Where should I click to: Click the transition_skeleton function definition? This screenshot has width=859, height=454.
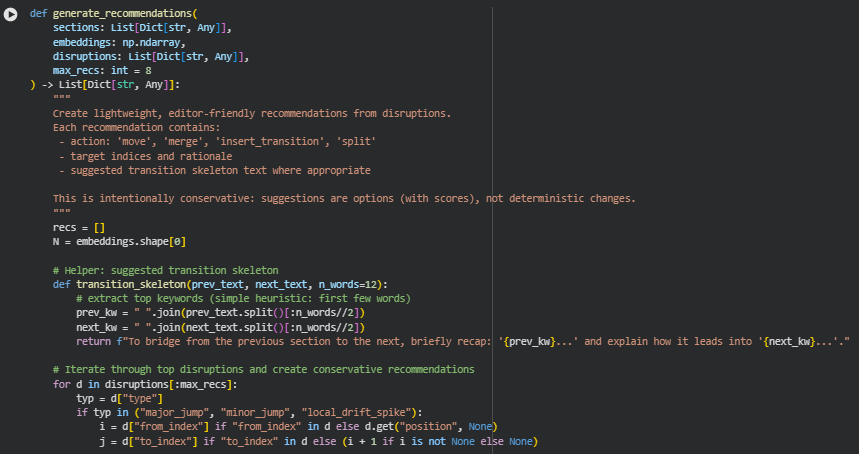(220, 284)
